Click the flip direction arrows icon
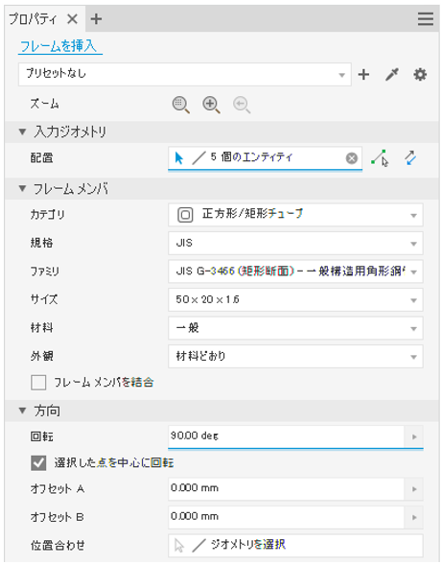444x566 pixels. (410, 158)
